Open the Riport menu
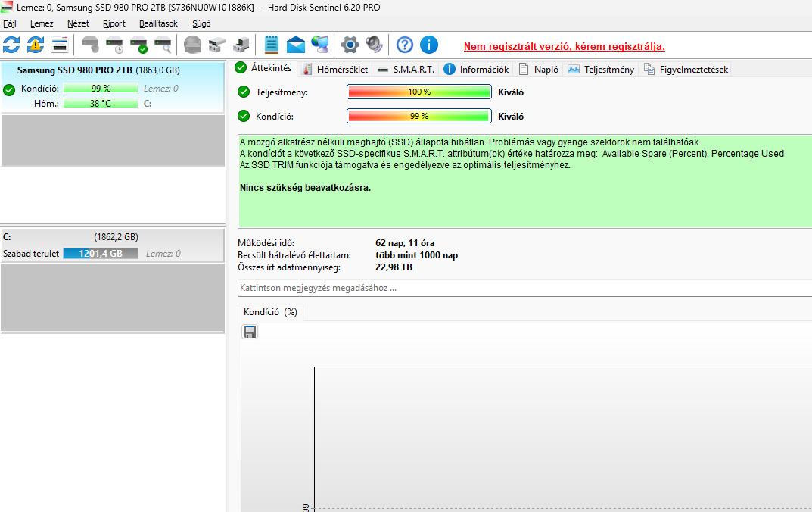This screenshot has width=812, height=512. (114, 23)
